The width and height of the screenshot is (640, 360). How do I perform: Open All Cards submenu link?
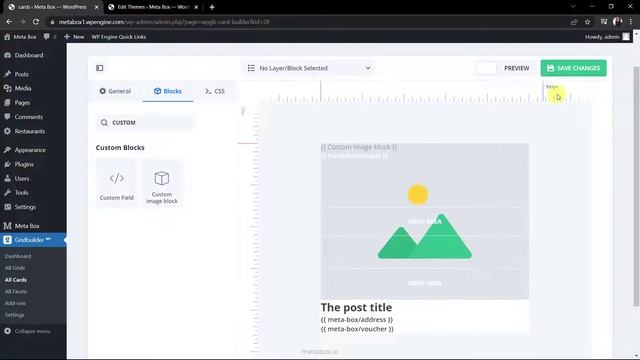pyautogui.click(x=16, y=280)
